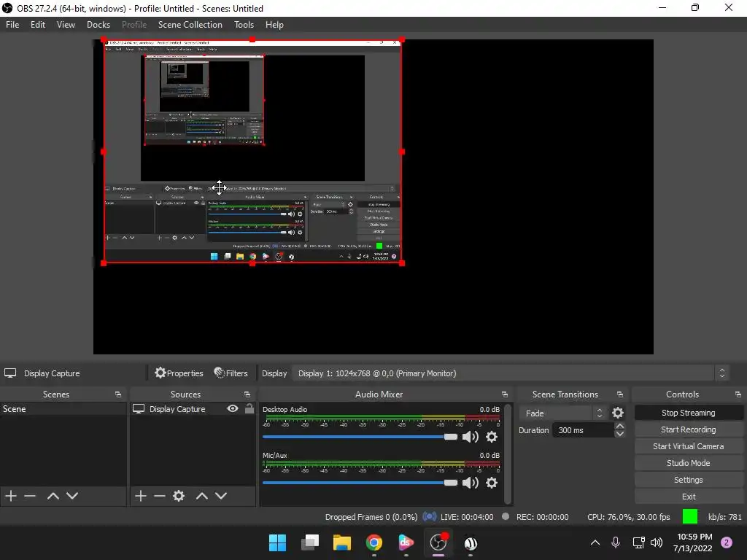
Task: Open Settings from Controls panel
Action: coord(689,480)
